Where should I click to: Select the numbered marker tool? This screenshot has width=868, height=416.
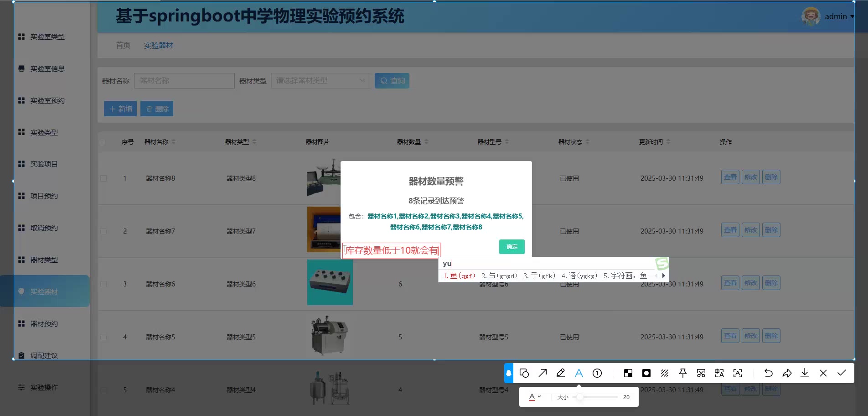(x=597, y=373)
